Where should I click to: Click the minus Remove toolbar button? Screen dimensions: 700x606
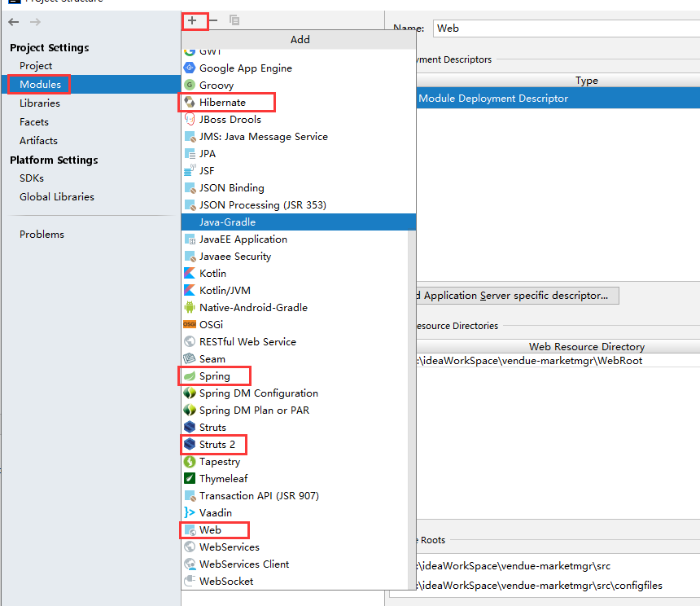(213, 20)
